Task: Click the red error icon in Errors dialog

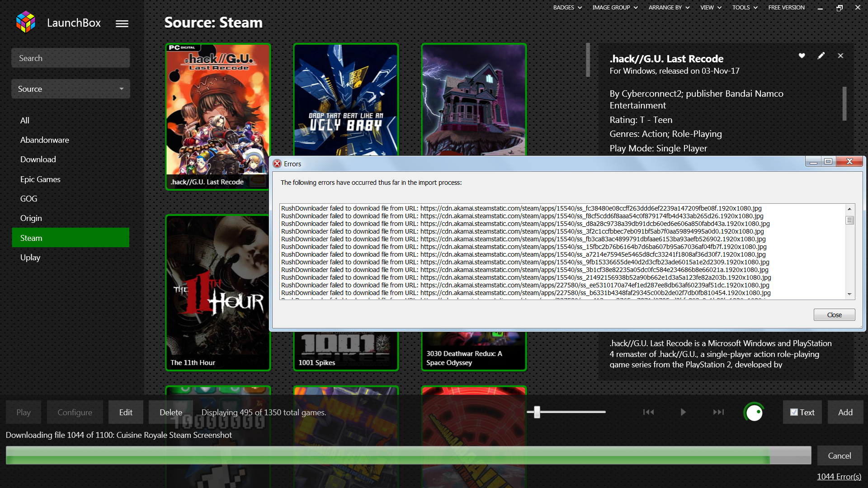Action: [x=277, y=164]
